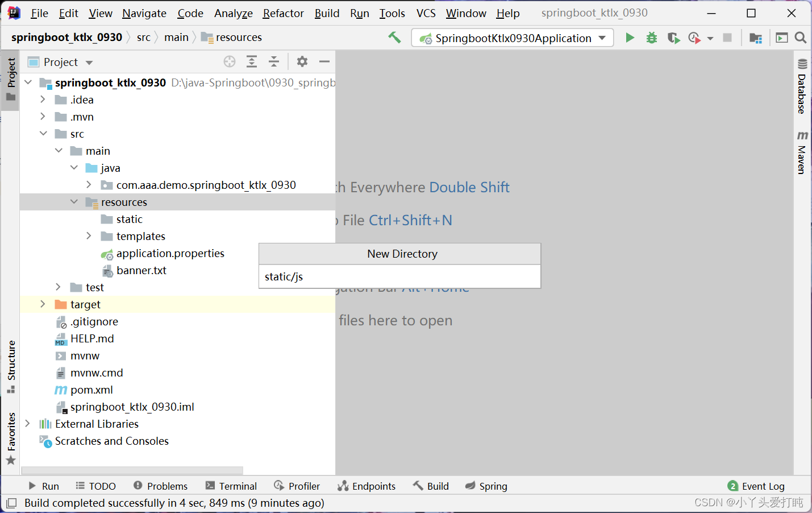The image size is (812, 513).
Task: Expand the templates folder
Action: 89,236
